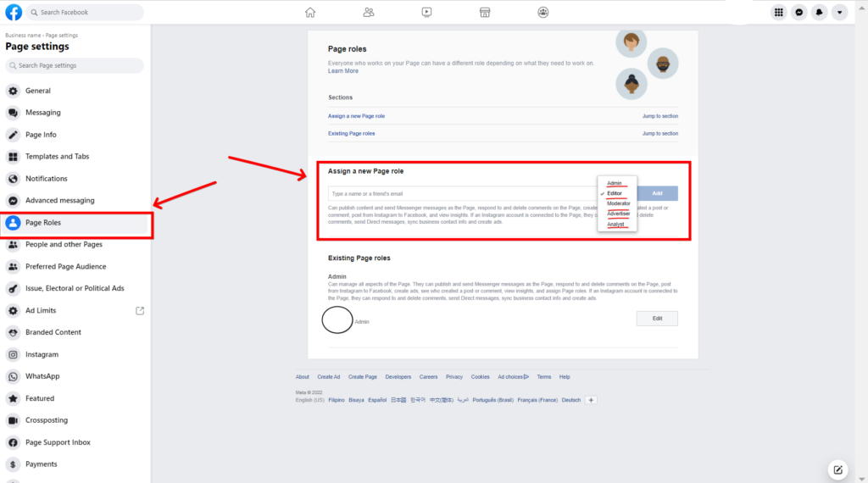868x483 pixels.
Task: Click the Add role button
Action: pos(657,193)
